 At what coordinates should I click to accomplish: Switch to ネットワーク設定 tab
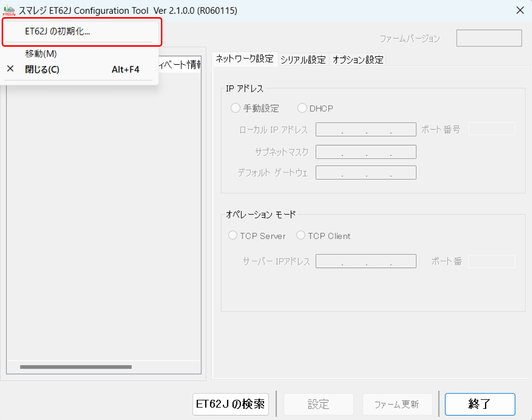245,59
